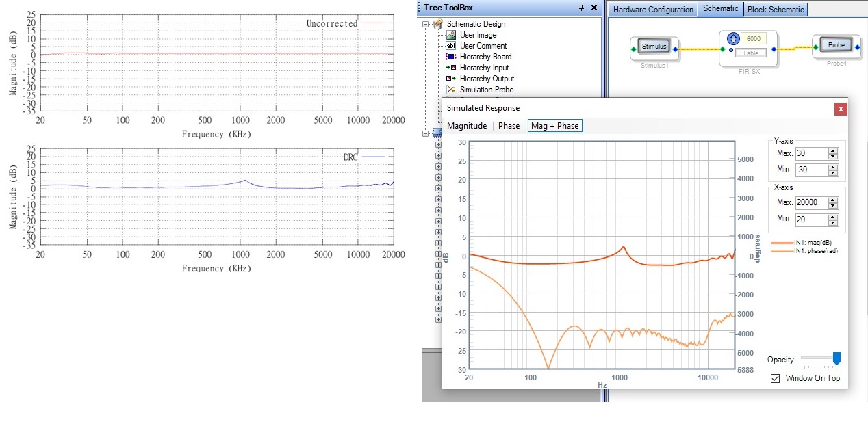Focus the X-axis Min field showing 20
The width and height of the screenshot is (868, 424).
pyautogui.click(x=811, y=219)
